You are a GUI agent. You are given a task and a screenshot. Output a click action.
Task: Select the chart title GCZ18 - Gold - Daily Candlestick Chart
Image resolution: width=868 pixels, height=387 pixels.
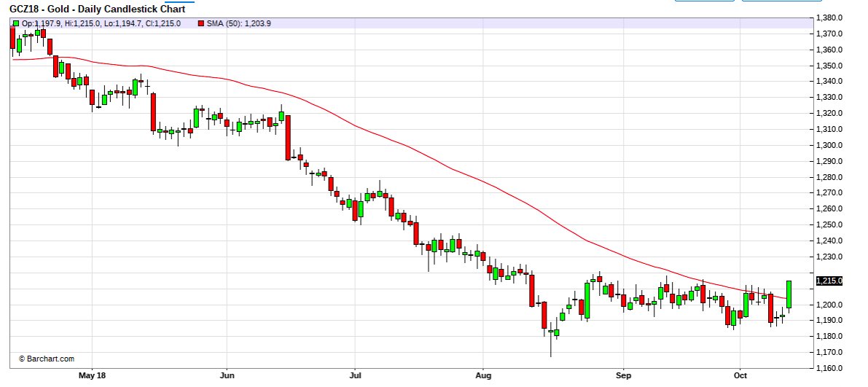coord(98,9)
